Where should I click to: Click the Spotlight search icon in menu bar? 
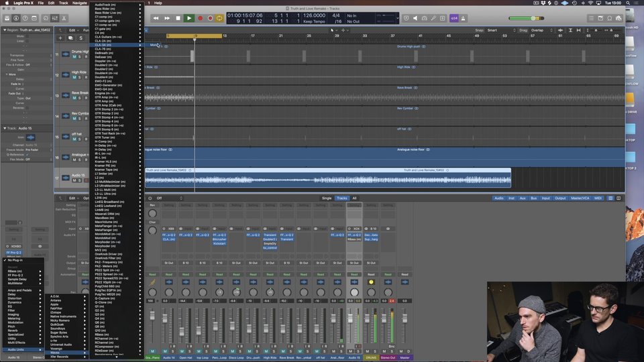pyautogui.click(x=628, y=3)
